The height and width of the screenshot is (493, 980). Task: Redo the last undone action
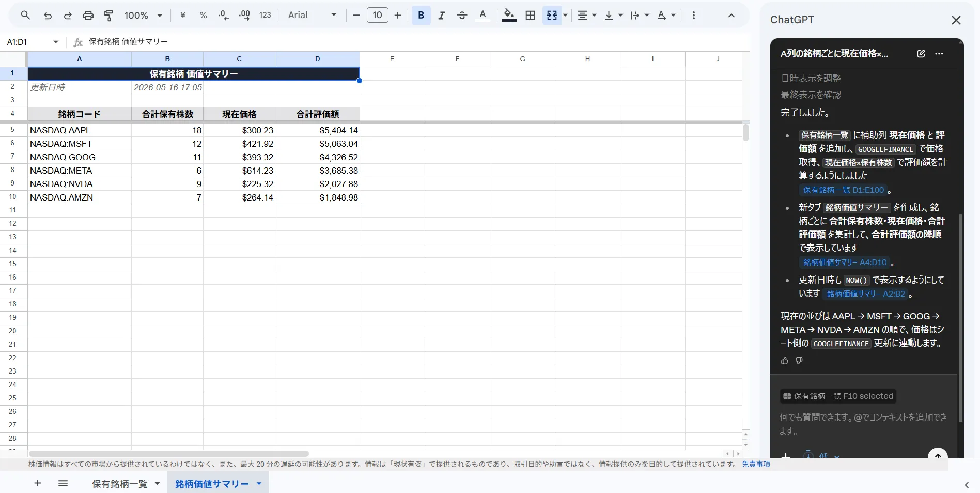pos(68,16)
